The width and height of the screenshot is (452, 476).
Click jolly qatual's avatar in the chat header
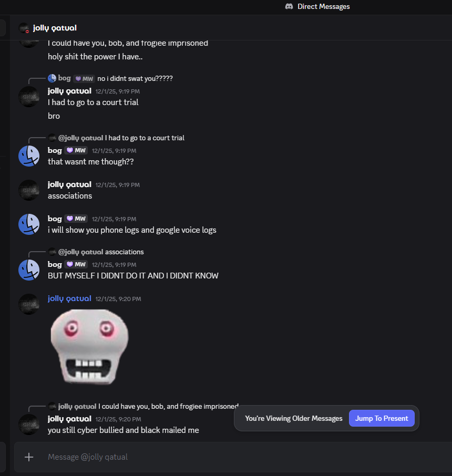tap(24, 28)
